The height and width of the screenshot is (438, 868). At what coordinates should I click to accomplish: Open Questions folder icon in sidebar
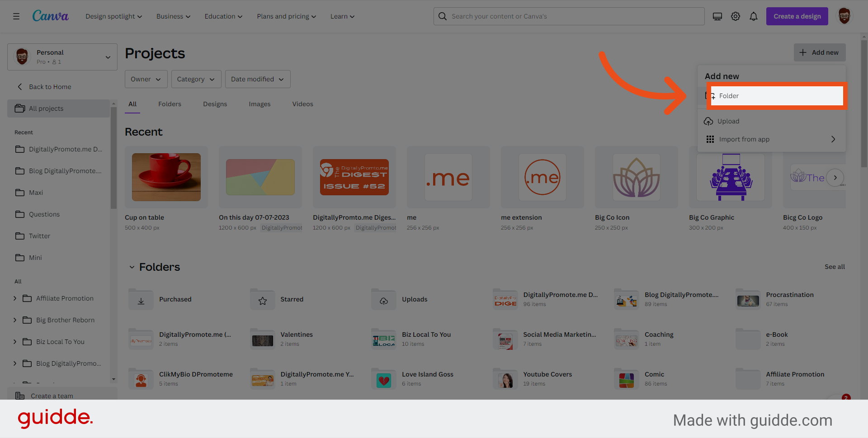[20, 214]
